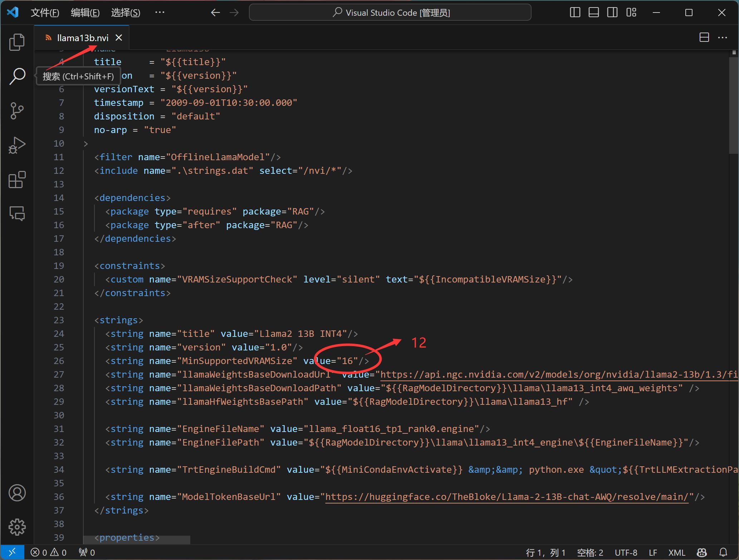739x560 pixels.
Task: Open the customize layout icon
Action: coord(631,13)
